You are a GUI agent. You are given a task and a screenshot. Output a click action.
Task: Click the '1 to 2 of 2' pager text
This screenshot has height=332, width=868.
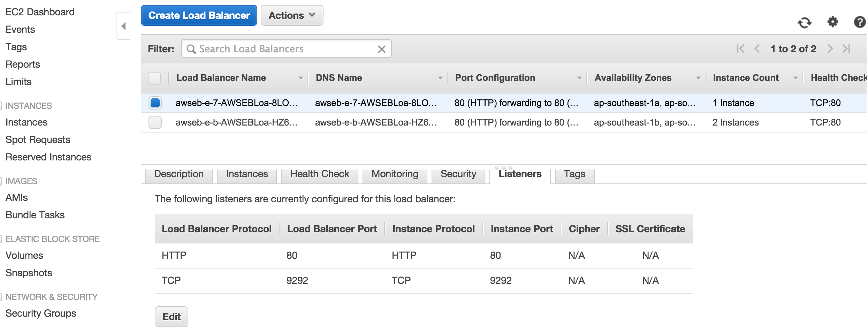click(793, 49)
